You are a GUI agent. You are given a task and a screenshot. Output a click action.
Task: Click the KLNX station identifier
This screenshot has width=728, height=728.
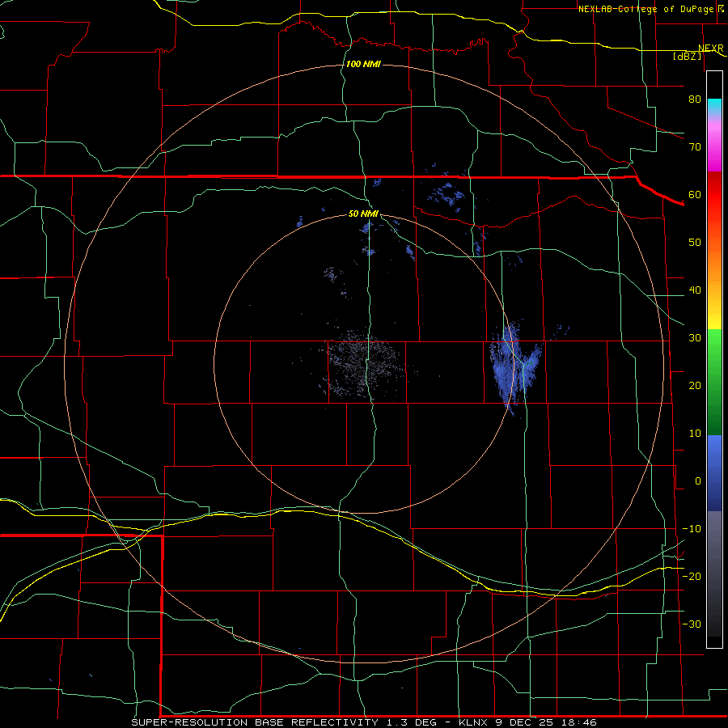click(472, 722)
